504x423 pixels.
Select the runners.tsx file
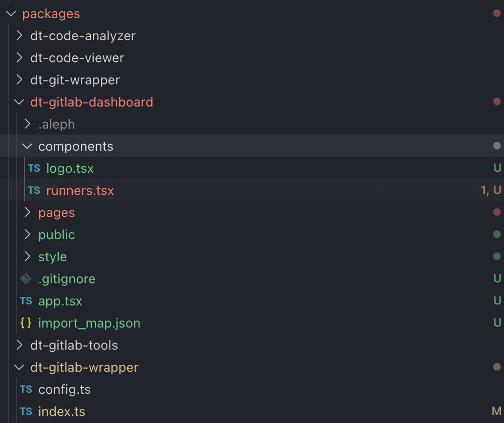80,190
